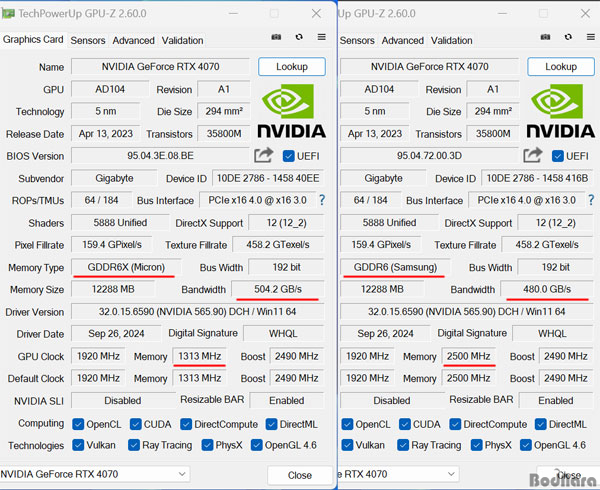Click the refresh icon in left GPU-Z window
Screen dimensions: 600x490
tap(299, 37)
